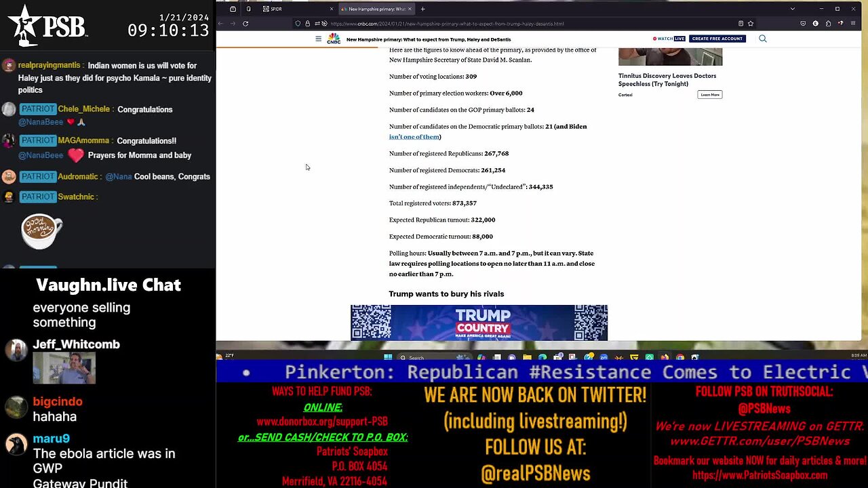Image resolution: width=868 pixels, height=488 pixels.
Task: Open the Zoom icon on the taskbar
Action: click(604, 357)
